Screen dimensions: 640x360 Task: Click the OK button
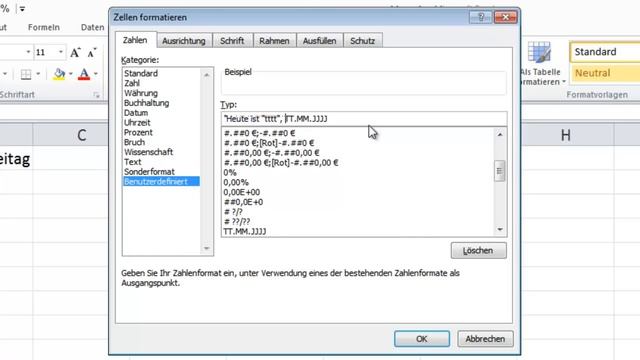point(422,339)
